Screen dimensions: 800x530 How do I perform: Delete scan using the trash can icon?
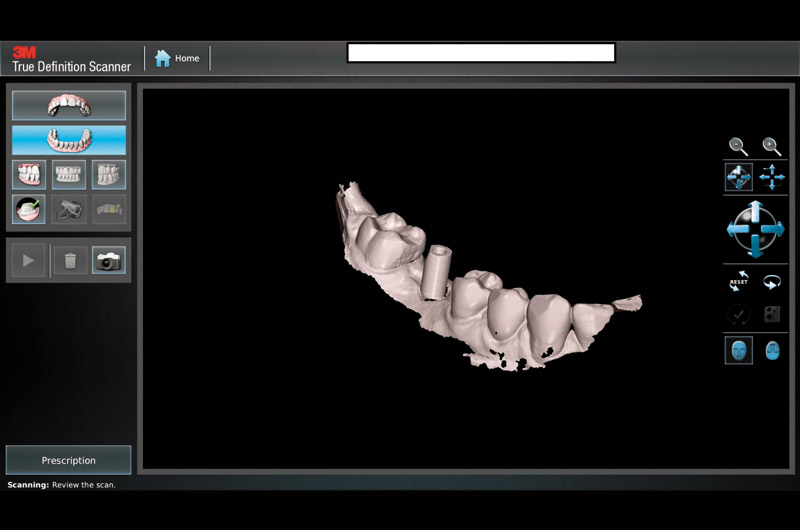point(70,261)
